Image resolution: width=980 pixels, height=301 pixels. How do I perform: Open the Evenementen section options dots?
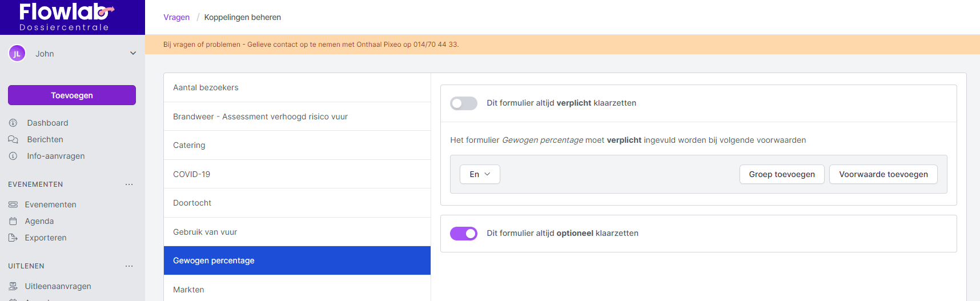129,184
